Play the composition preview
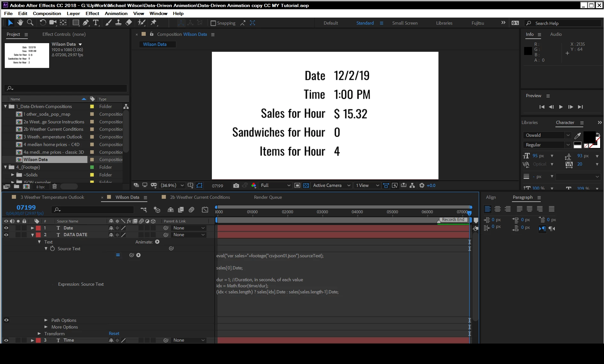 561,107
